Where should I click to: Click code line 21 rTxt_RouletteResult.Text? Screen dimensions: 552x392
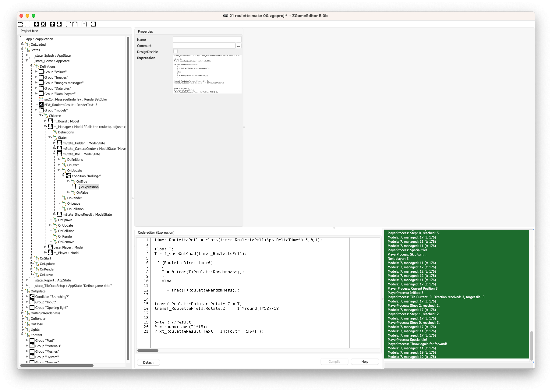[x=209, y=331]
